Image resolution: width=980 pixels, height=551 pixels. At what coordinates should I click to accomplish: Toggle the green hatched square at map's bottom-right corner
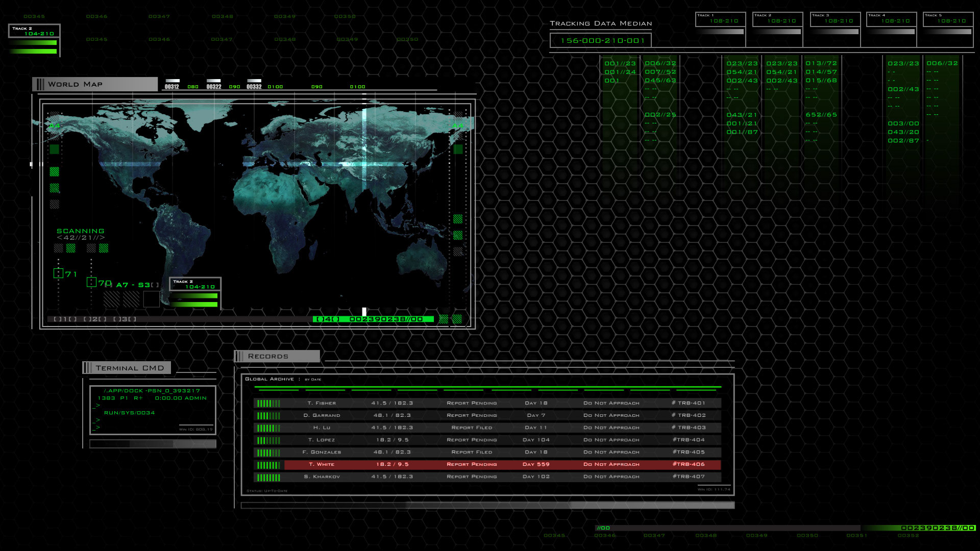pyautogui.click(x=457, y=319)
